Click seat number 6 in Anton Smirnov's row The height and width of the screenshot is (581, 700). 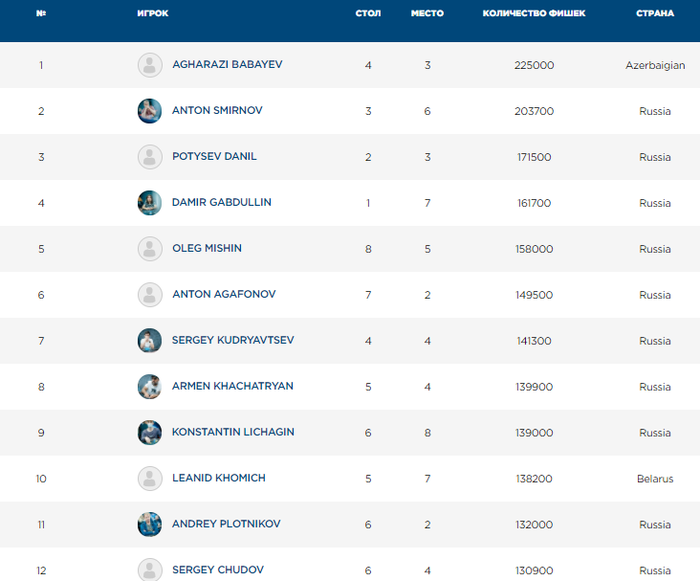[x=427, y=112]
